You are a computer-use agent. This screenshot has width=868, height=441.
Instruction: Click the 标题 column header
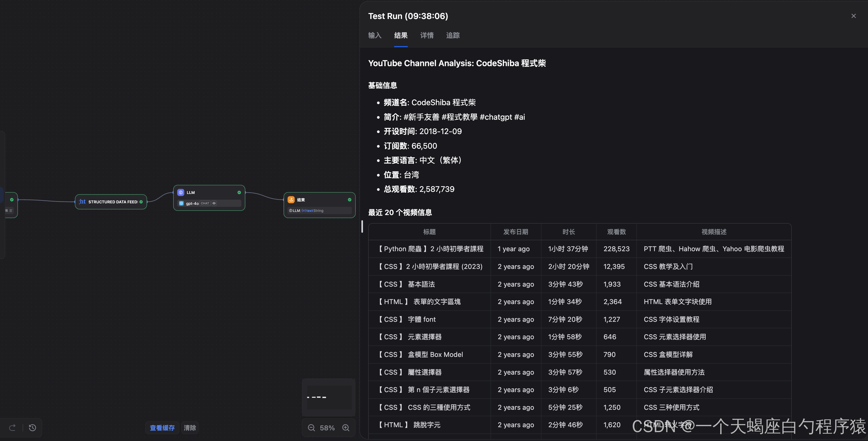(x=429, y=232)
